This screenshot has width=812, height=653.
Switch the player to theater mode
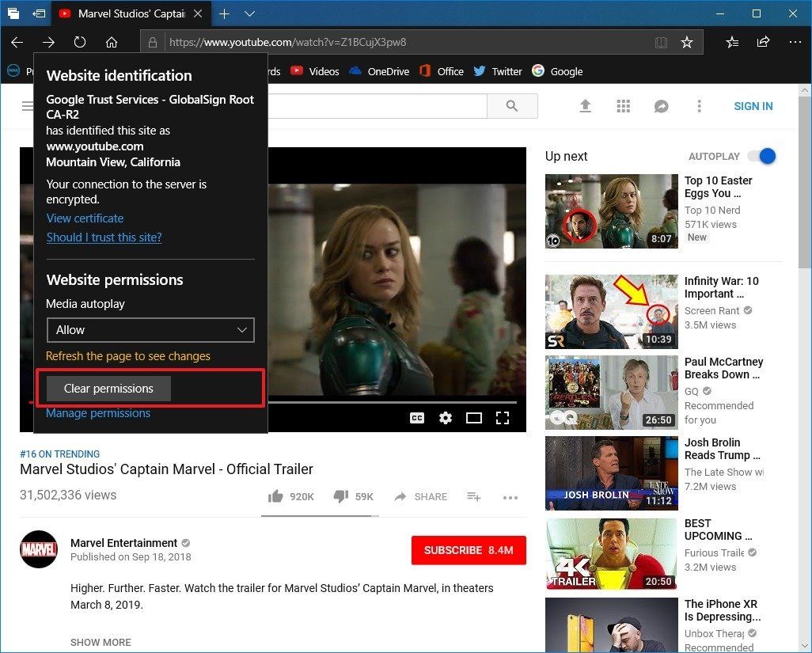(x=474, y=417)
